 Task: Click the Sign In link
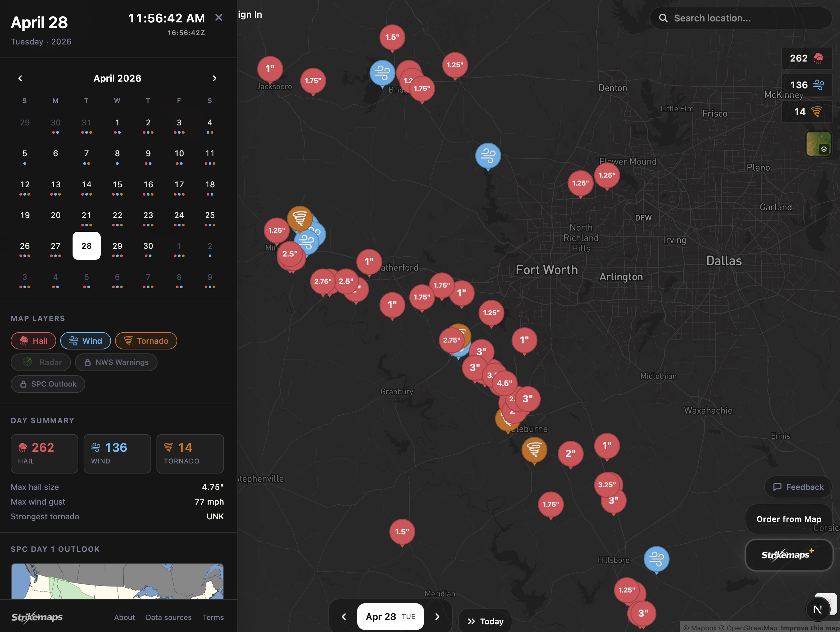[250, 14]
